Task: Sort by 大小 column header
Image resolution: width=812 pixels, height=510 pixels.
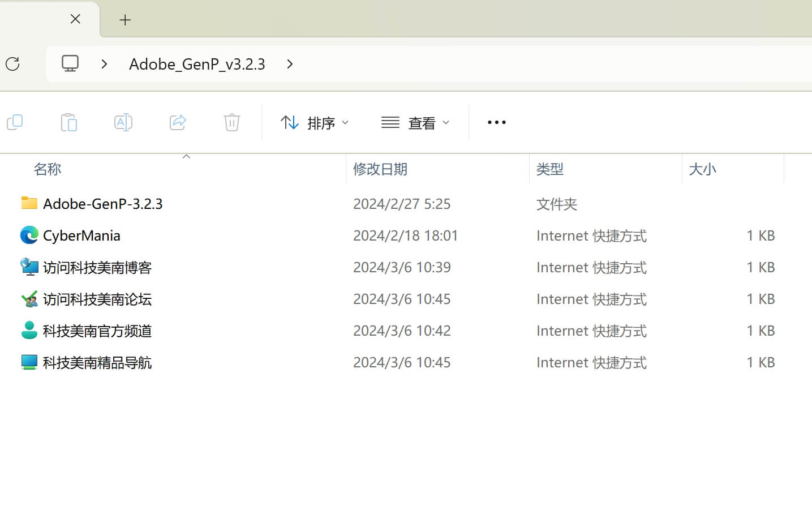Action: coord(702,169)
